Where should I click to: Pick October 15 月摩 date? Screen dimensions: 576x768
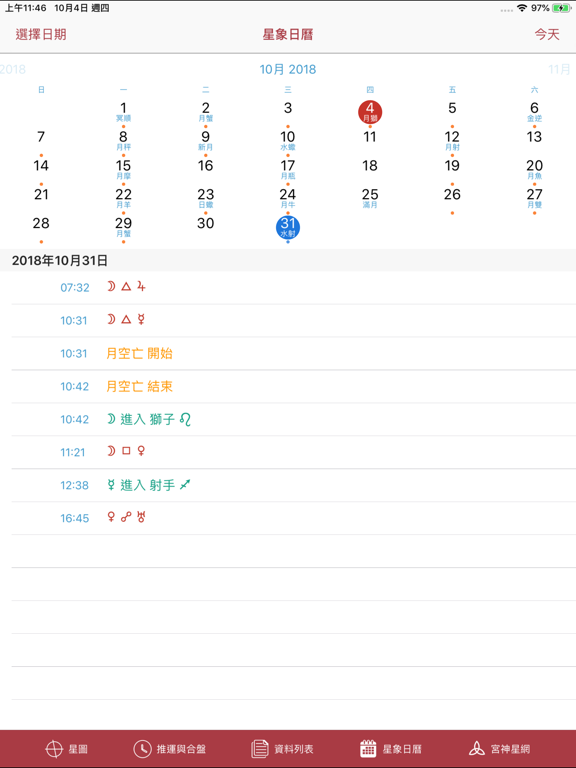point(123,170)
